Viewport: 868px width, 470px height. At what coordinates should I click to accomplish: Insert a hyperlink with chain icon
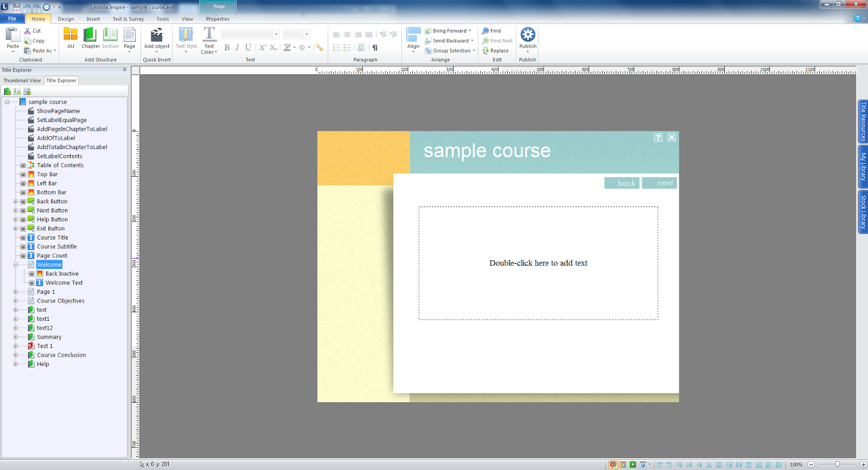(x=320, y=48)
